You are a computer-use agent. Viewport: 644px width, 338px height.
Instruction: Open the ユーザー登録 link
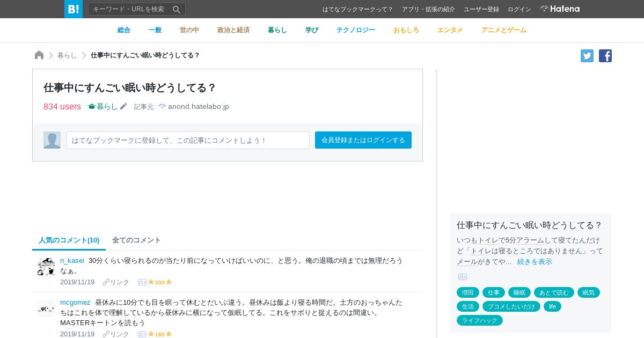(x=481, y=9)
